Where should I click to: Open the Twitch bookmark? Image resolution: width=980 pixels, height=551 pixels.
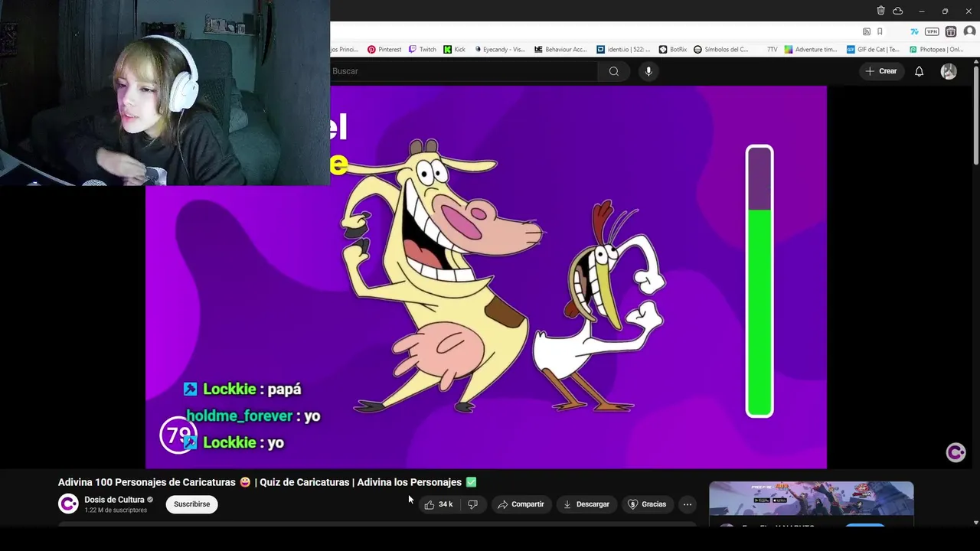423,49
